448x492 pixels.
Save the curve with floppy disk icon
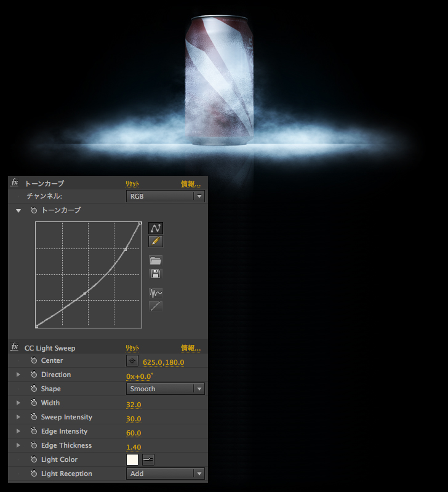156,274
